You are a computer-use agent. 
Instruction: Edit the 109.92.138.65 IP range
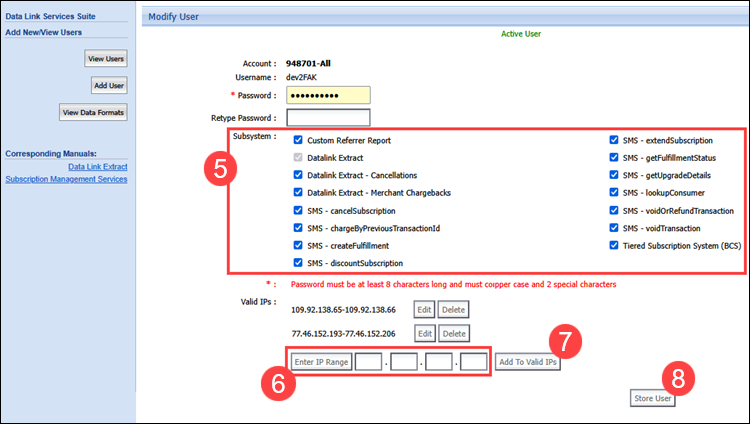[x=424, y=310]
